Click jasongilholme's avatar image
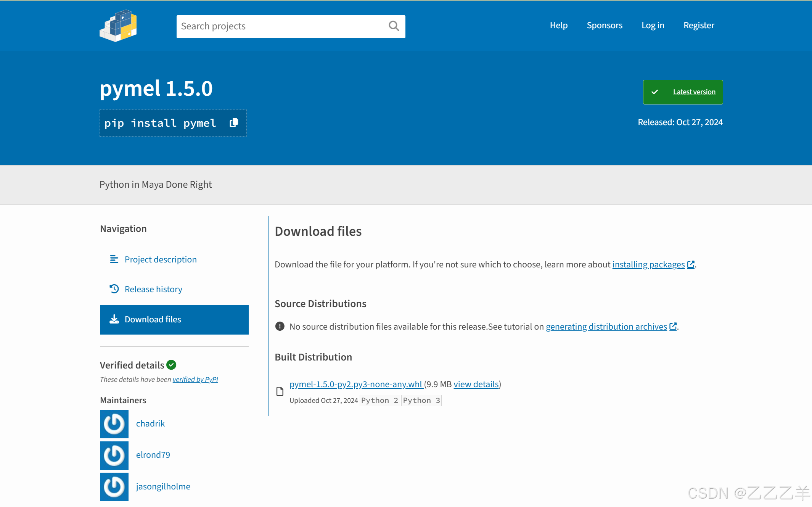812x507 pixels. pyautogui.click(x=114, y=487)
